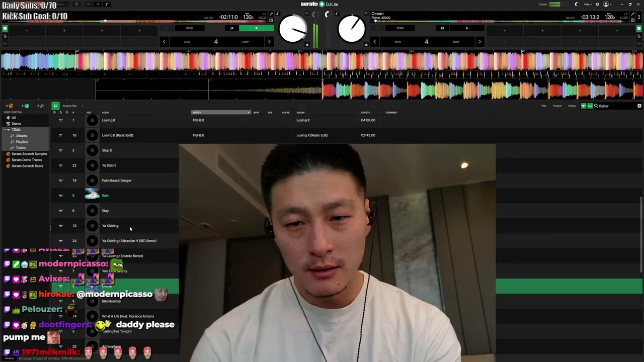Open TIDAL Tracks
The image size is (644, 362).
click(21, 148)
